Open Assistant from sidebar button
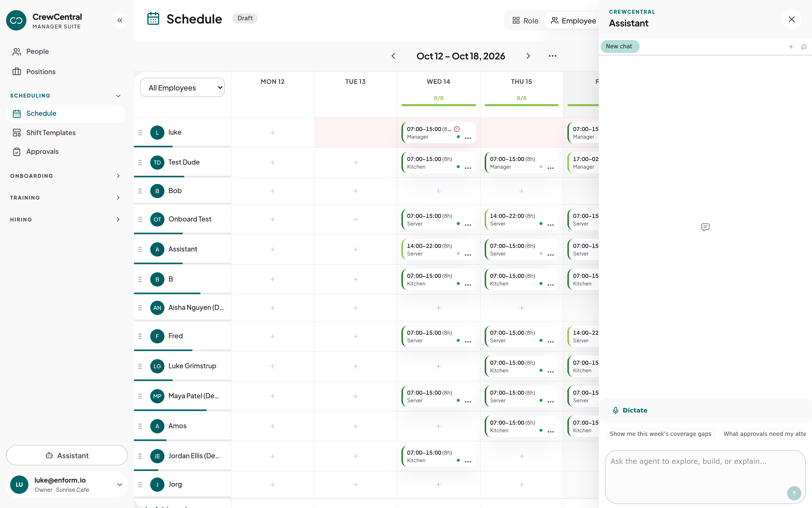This screenshot has width=812, height=508. [x=67, y=455]
